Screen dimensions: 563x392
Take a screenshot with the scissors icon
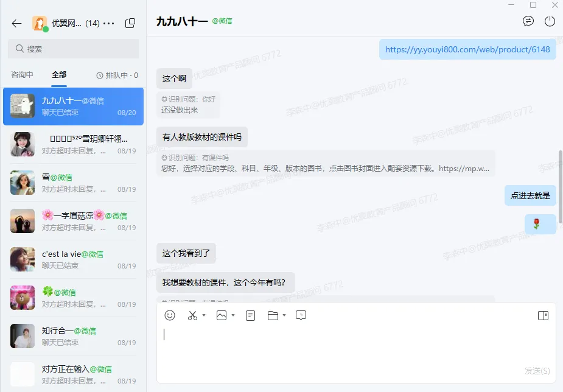(192, 315)
